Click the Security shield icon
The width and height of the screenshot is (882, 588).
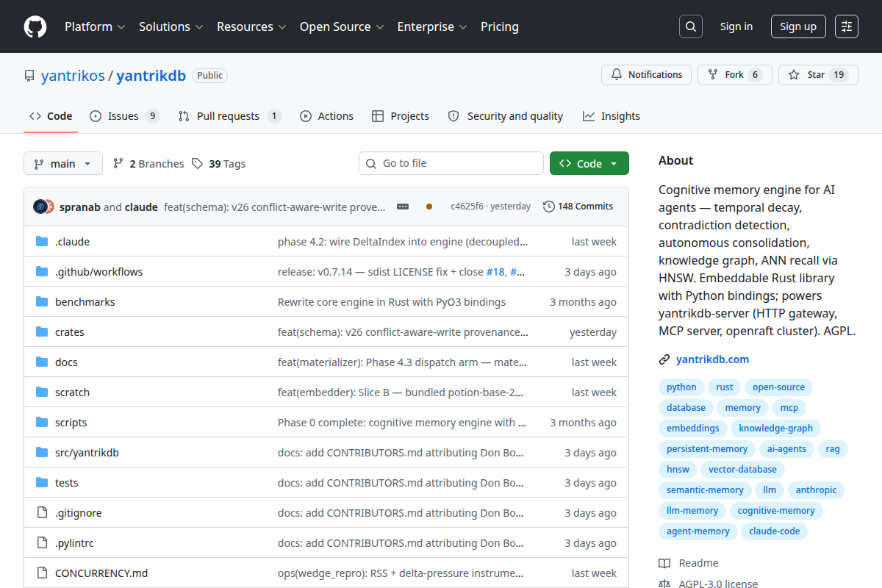click(453, 116)
